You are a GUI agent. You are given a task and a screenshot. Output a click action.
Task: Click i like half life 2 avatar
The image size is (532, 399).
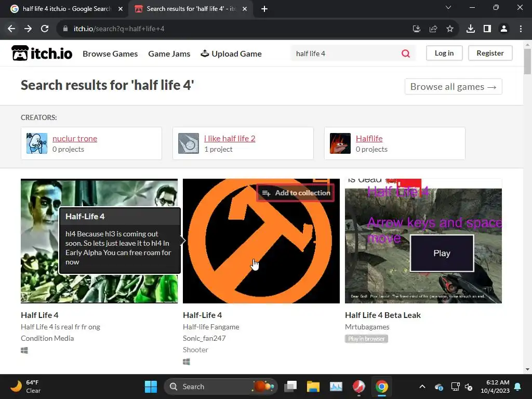pos(188,143)
